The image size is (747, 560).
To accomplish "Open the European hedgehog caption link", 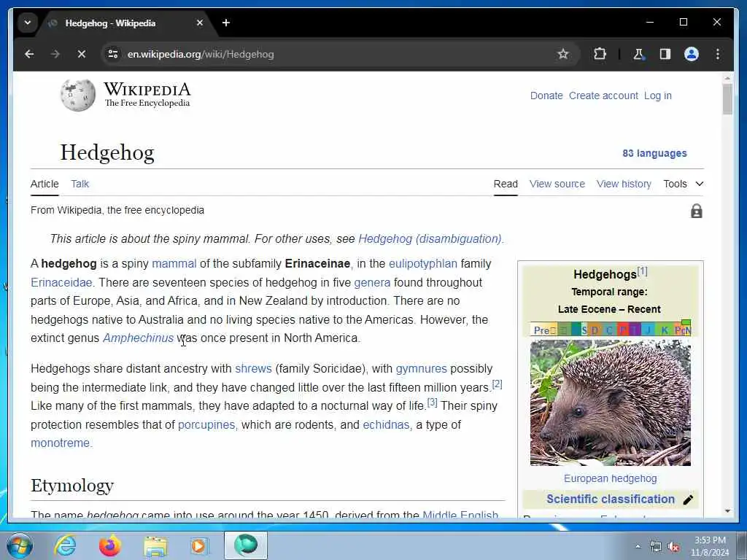I will [610, 478].
